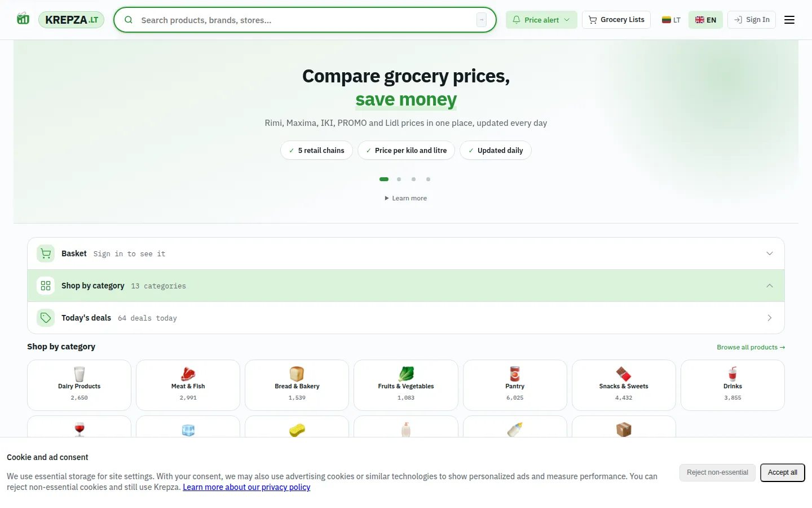This screenshot has width=812, height=508.
Task: Go to third hero carousel slide
Action: [413, 179]
